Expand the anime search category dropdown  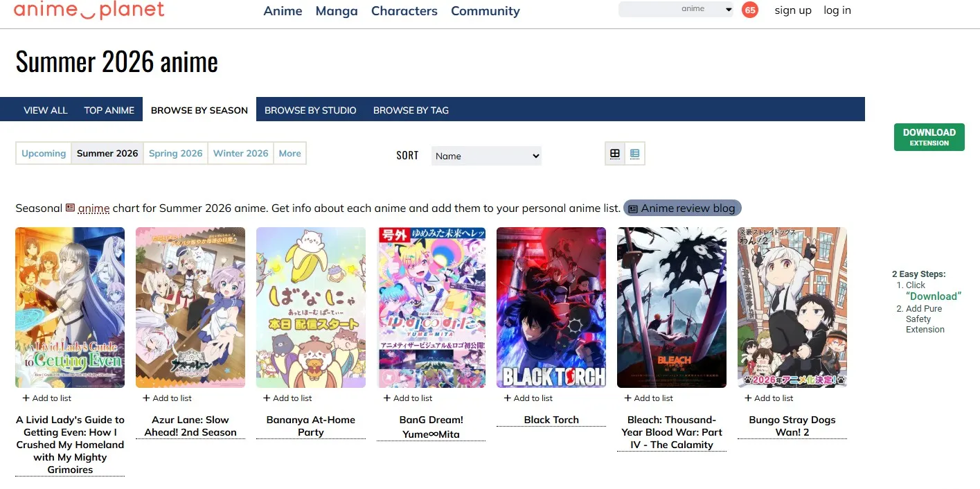706,9
